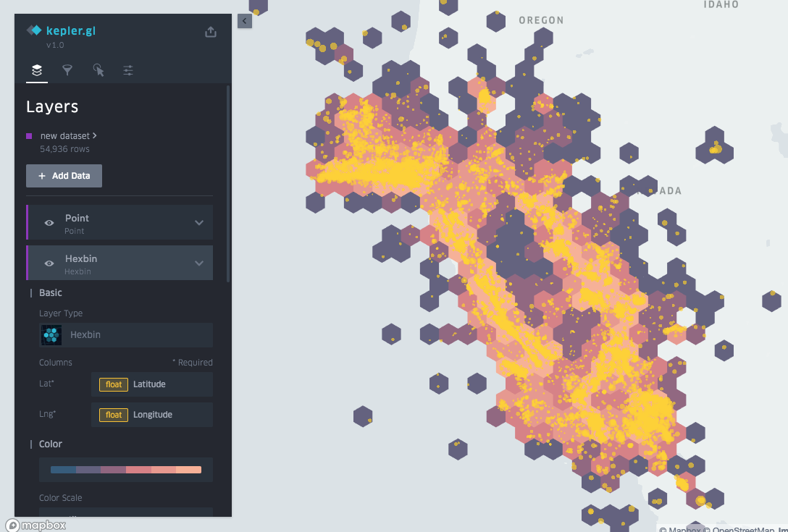Open the Interactions cursor tab
This screenshot has width=788, height=532.
tap(98, 70)
